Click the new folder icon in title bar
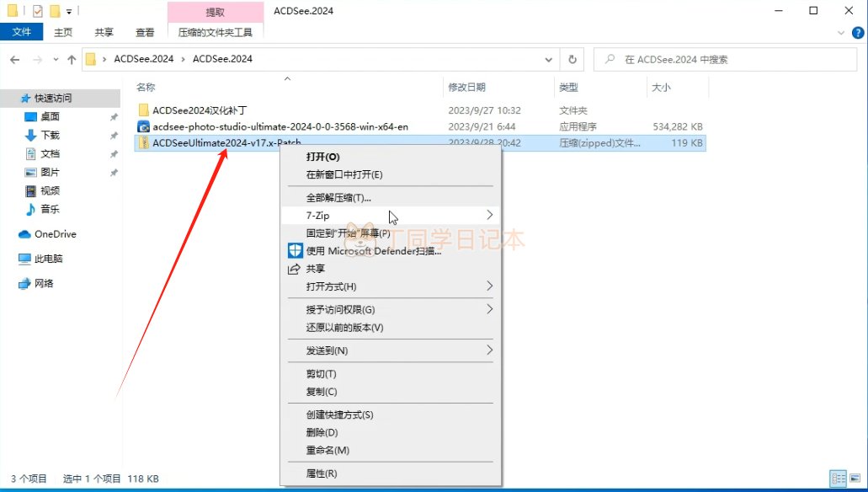The height and width of the screenshot is (492, 868). point(54,10)
